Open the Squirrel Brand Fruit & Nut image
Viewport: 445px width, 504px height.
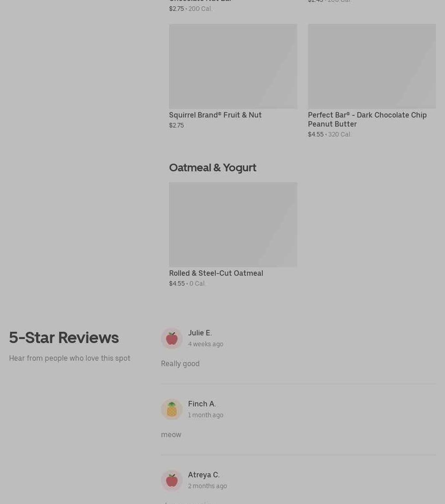pyautogui.click(x=233, y=66)
